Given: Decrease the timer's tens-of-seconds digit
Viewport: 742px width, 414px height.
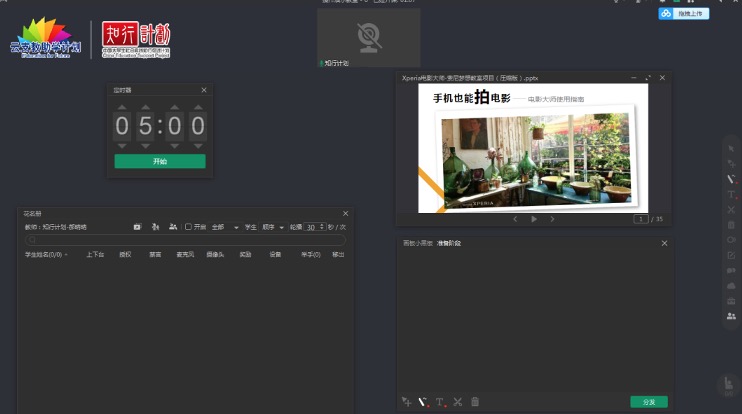Looking at the screenshot, I should [175, 146].
